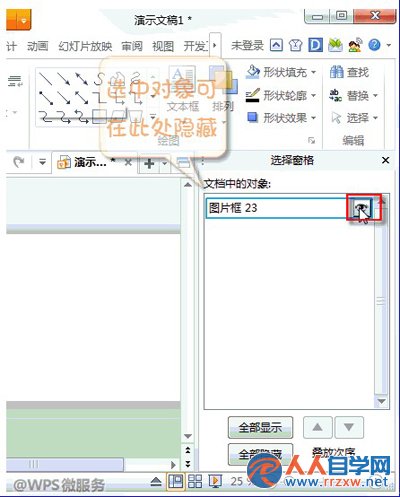Start slideshow from status bar icon
This screenshot has width=400, height=497.
click(x=215, y=481)
